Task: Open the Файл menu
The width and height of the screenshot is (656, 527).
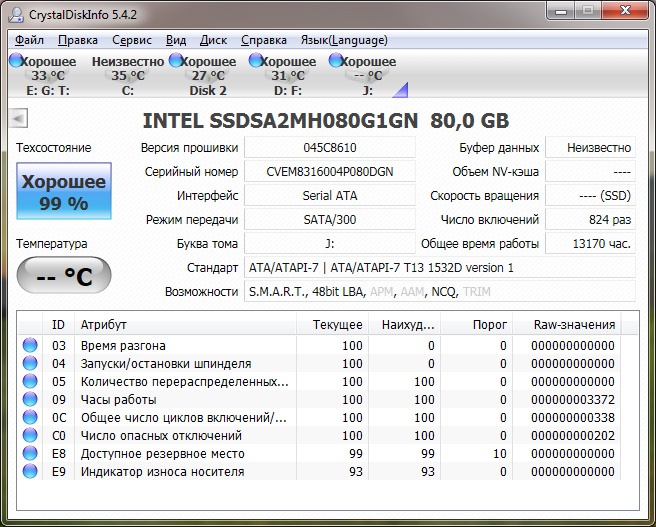Action: pyautogui.click(x=29, y=40)
